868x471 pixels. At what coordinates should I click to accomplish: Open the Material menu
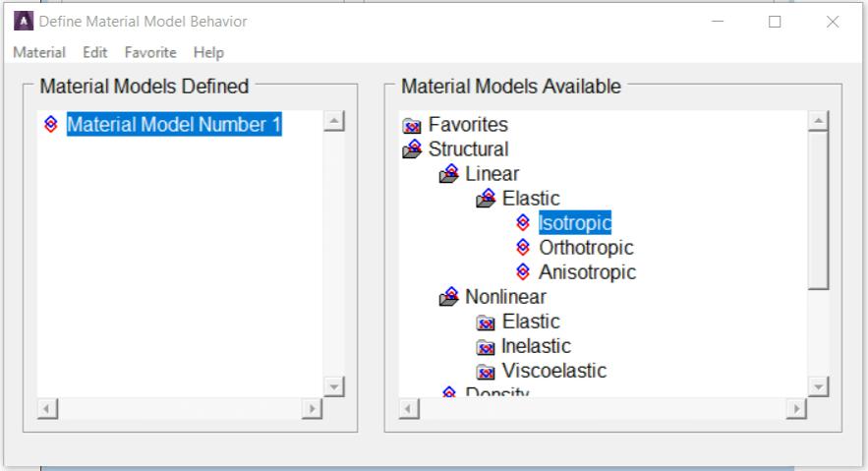[x=39, y=52]
